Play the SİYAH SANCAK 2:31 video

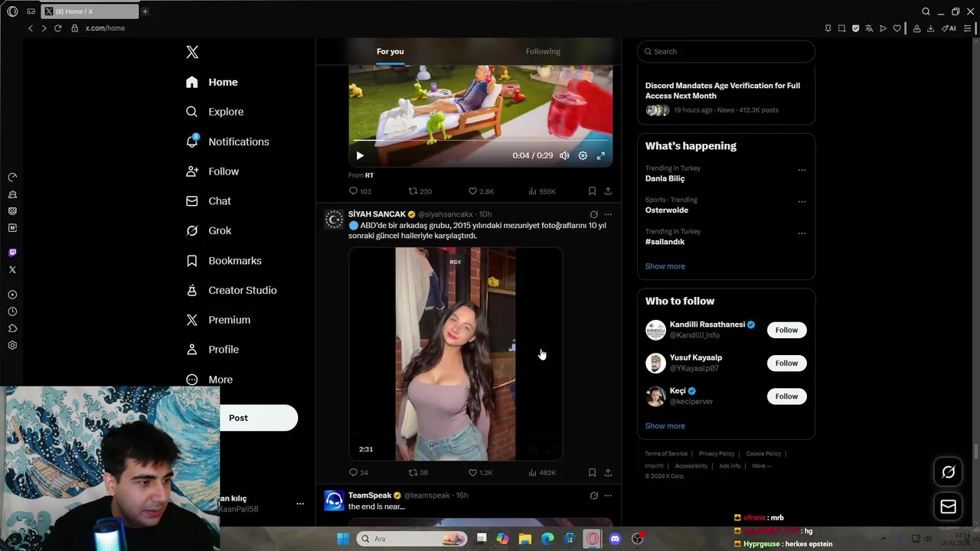456,354
